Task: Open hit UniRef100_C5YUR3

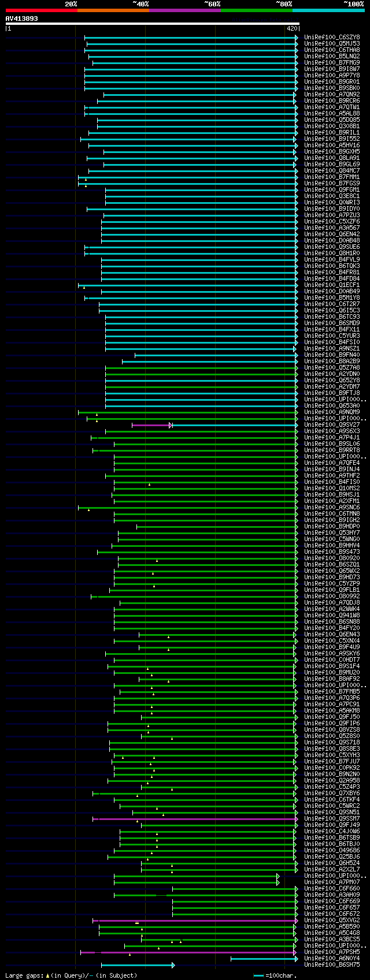Action: tap(332, 336)
